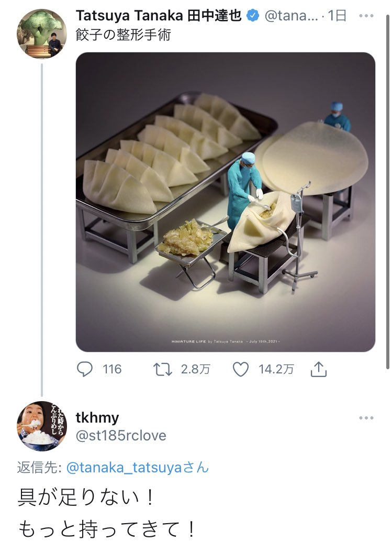Open more options on Tatsuya Tanaka's tweet
Viewport: 392px width, 553px height.
(x=366, y=16)
